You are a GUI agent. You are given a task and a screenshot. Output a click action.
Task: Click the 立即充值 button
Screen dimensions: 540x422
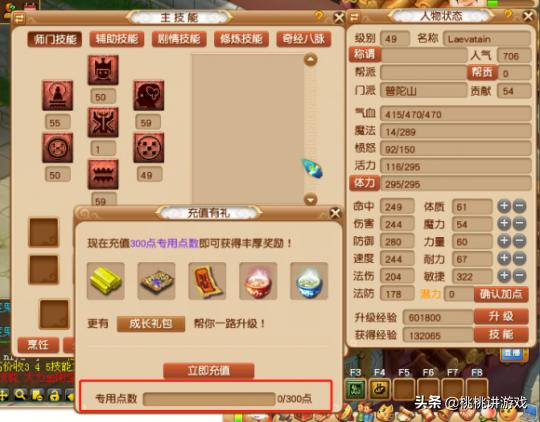209,371
